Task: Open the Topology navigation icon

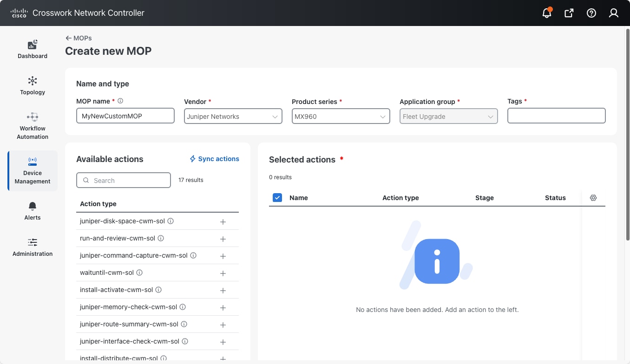Action: coord(32,80)
